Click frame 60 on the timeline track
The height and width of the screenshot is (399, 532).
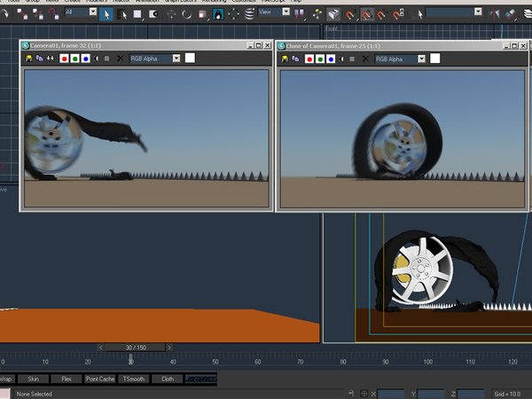(257, 361)
